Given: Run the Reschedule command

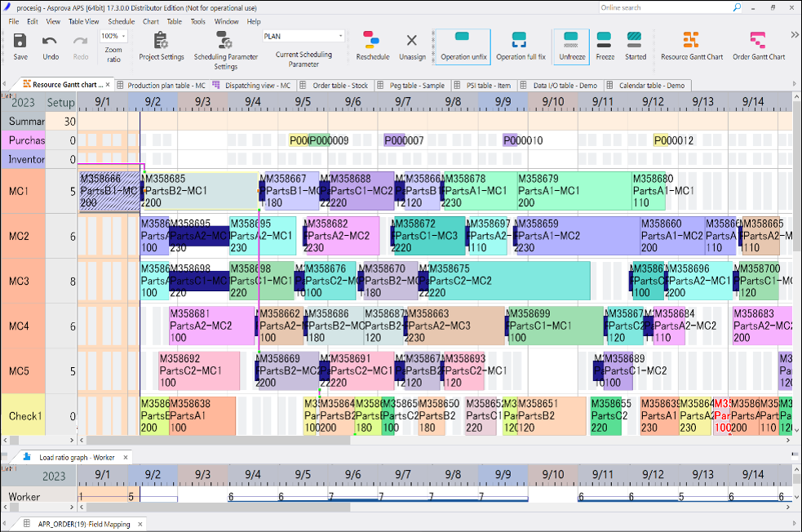Looking at the screenshot, I should 372,46.
